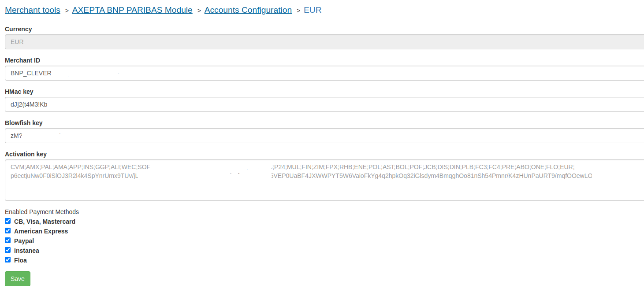Navigate to Accounts Configuration breadcrumb

(248, 10)
